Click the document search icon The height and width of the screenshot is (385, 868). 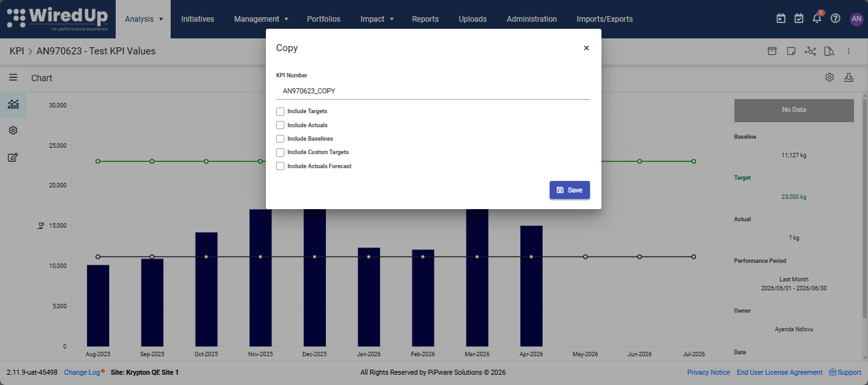click(830, 51)
